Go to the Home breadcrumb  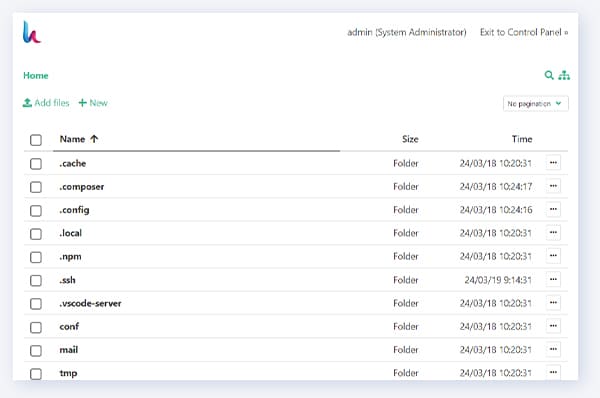[x=36, y=75]
